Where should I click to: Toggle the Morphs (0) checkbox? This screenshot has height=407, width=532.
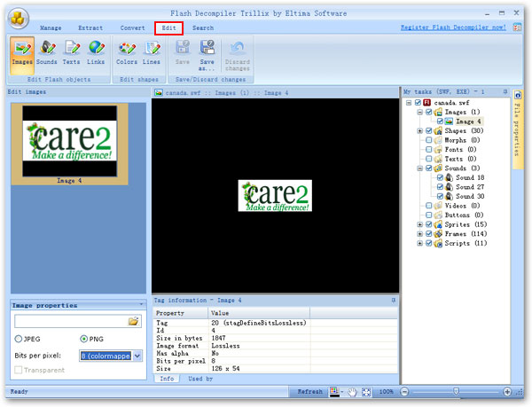429,140
